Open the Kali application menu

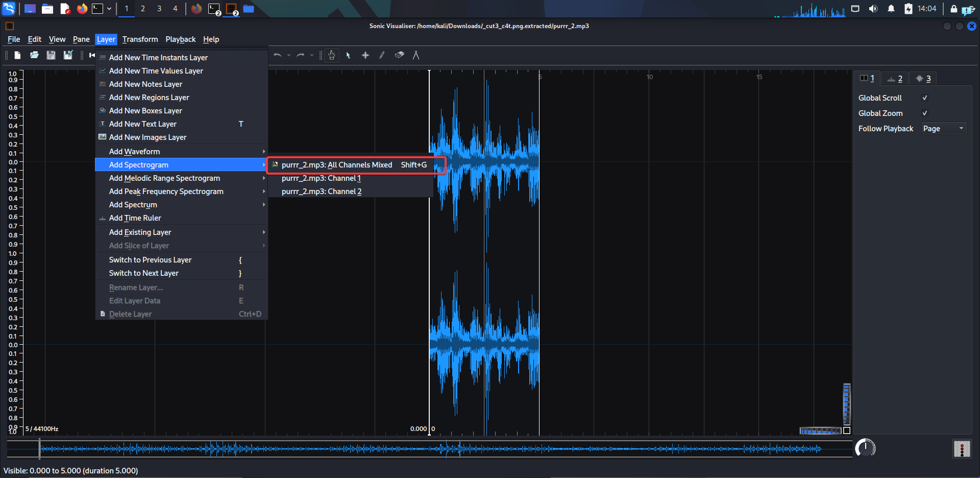pyautogui.click(x=9, y=8)
